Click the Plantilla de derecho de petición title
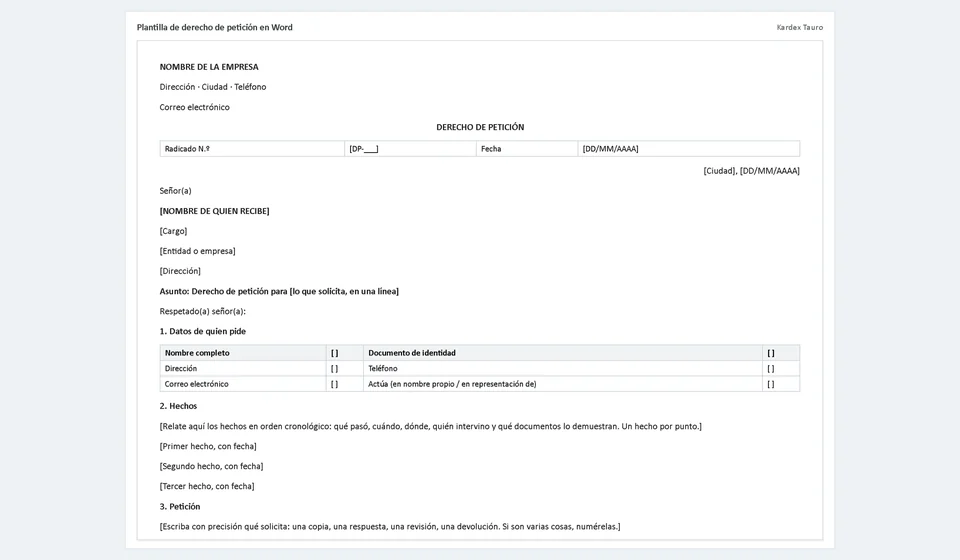 coord(214,28)
